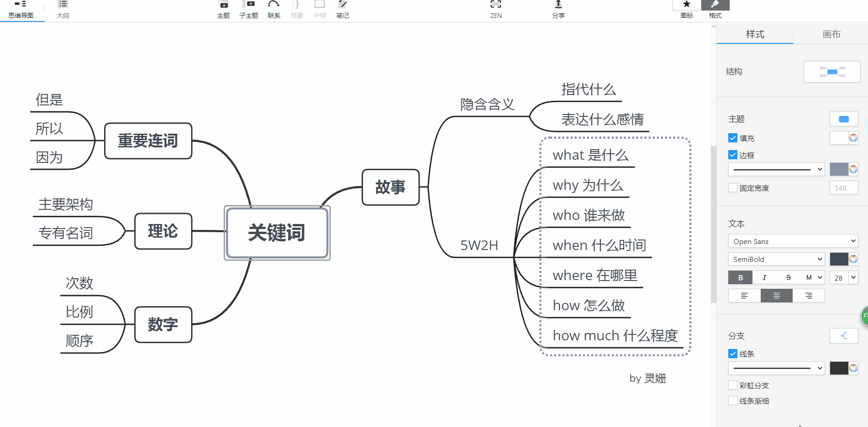Open the Open Sans font dropdown
The width and height of the screenshot is (868, 427).
point(793,241)
